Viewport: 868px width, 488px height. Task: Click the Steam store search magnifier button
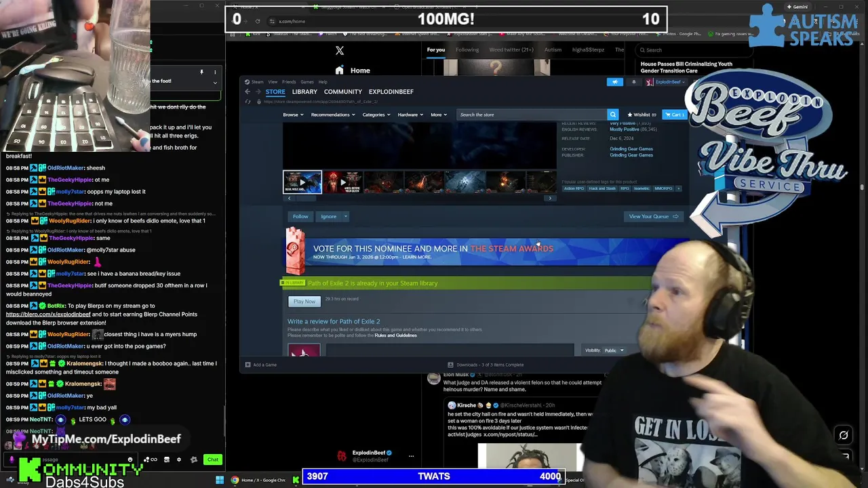click(x=612, y=115)
